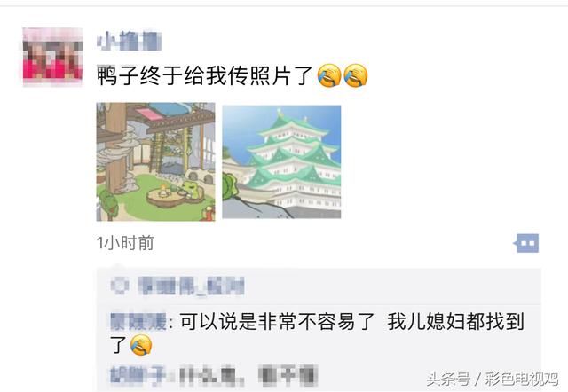The width and height of the screenshot is (568, 392).
Task: Open the blurred liker names beside the heart
Action: [192, 286]
